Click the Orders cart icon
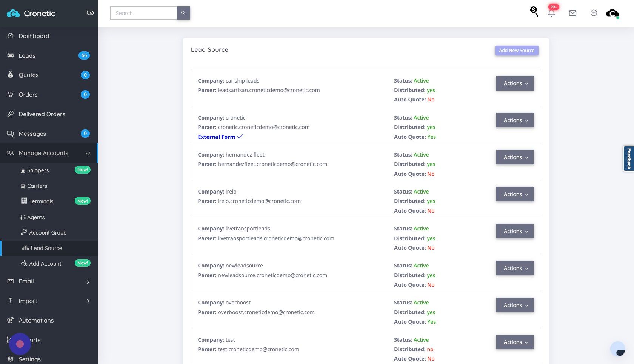This screenshot has height=364, width=634. coord(11,94)
